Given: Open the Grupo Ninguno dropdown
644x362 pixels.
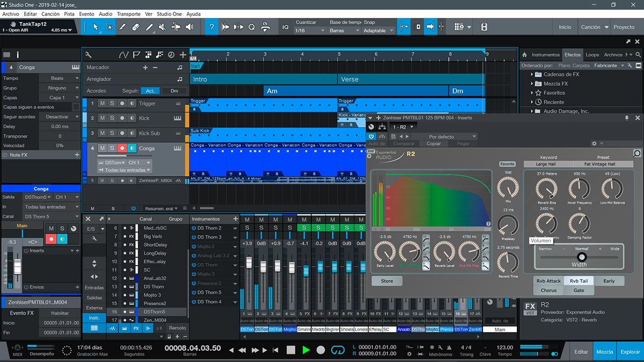Looking at the screenshot, I should click(x=60, y=88).
